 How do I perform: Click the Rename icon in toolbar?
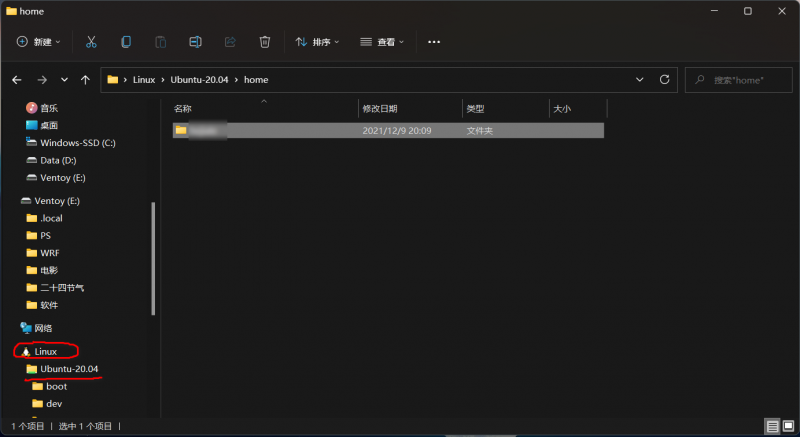coord(196,42)
